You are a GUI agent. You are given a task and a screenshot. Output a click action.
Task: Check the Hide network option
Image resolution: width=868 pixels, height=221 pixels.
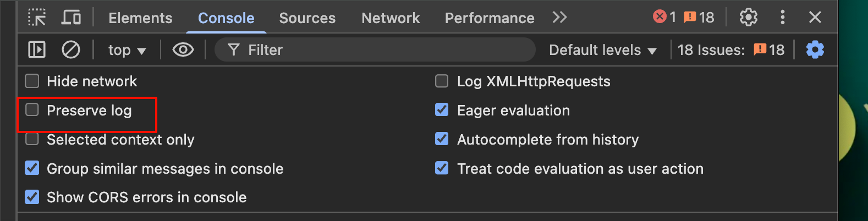[32, 81]
